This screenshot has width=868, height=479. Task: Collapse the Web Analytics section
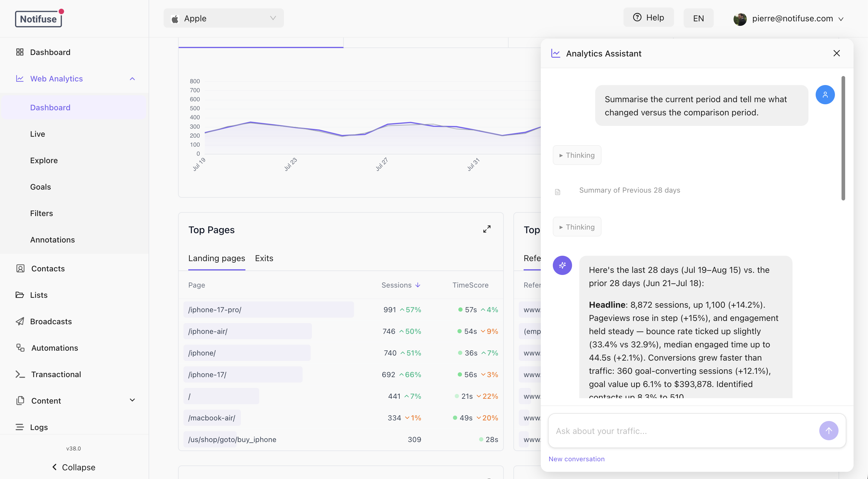coord(132,79)
